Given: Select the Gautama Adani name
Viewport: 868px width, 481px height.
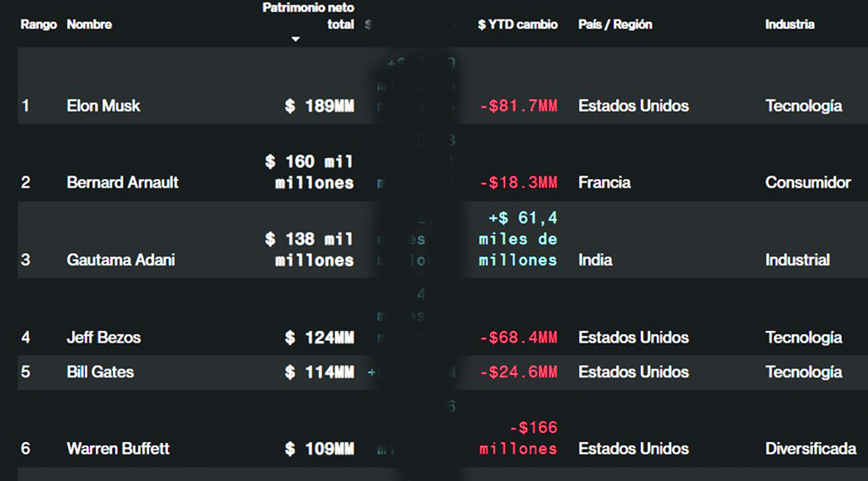Looking at the screenshot, I should click(x=120, y=260).
